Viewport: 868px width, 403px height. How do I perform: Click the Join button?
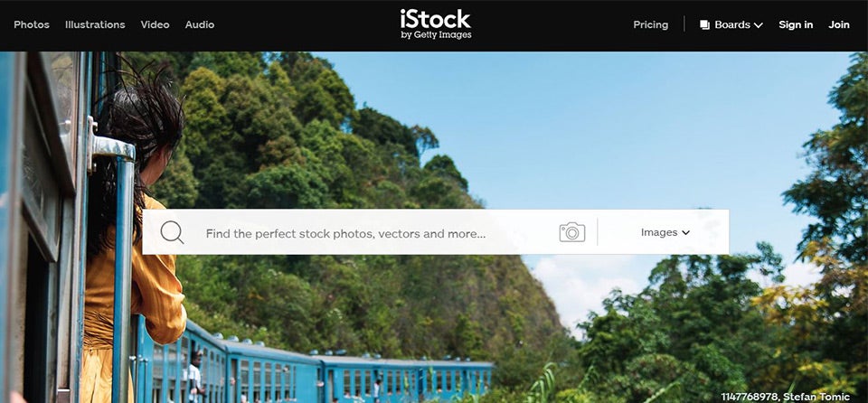839,25
